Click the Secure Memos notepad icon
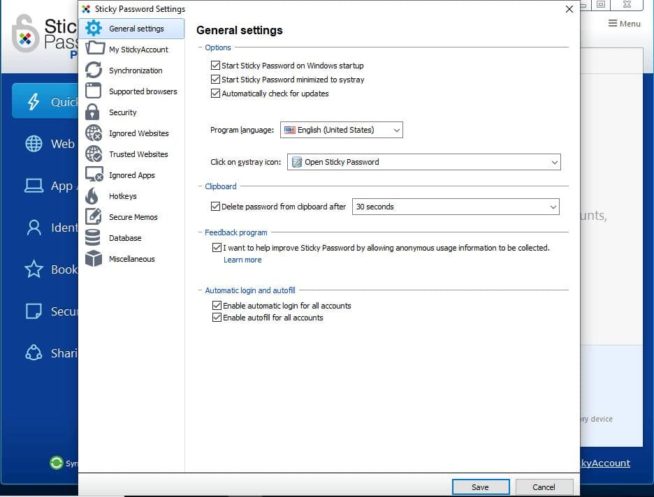 tap(93, 216)
